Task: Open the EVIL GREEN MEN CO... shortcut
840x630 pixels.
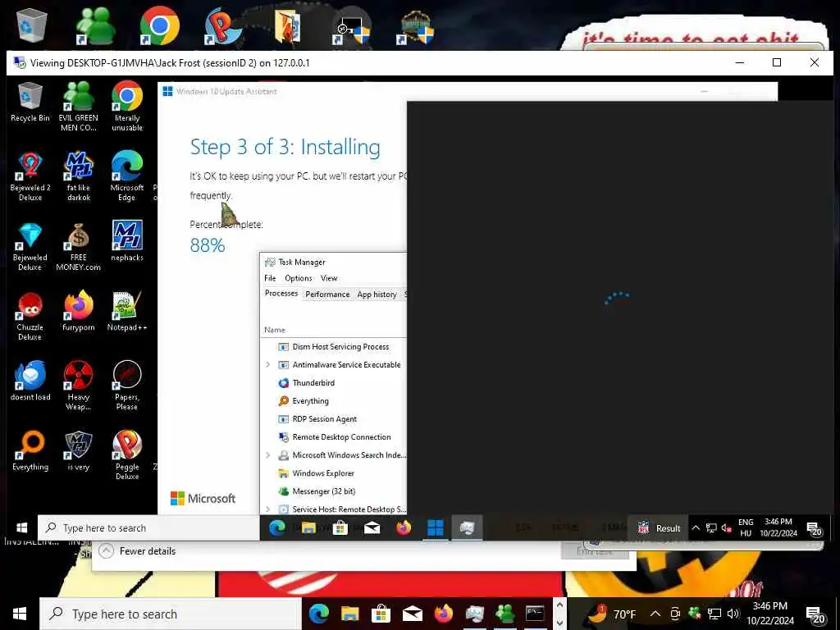Action: coord(78,107)
